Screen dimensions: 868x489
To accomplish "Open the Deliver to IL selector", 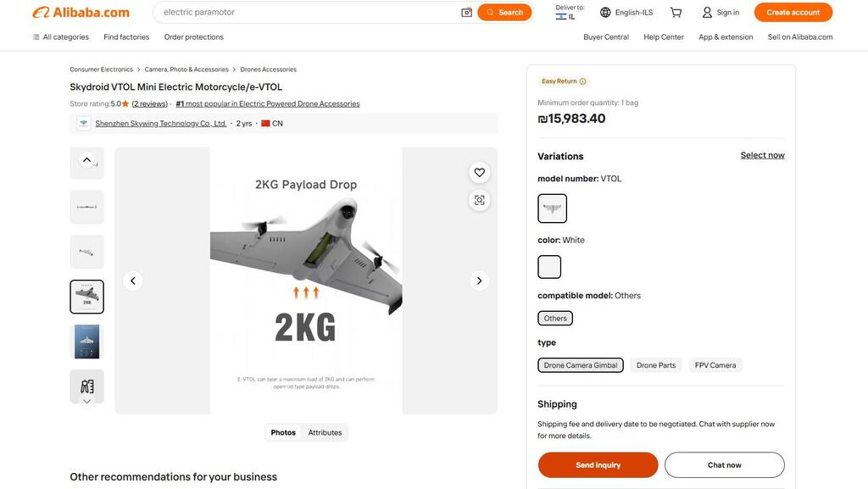I will pos(570,12).
